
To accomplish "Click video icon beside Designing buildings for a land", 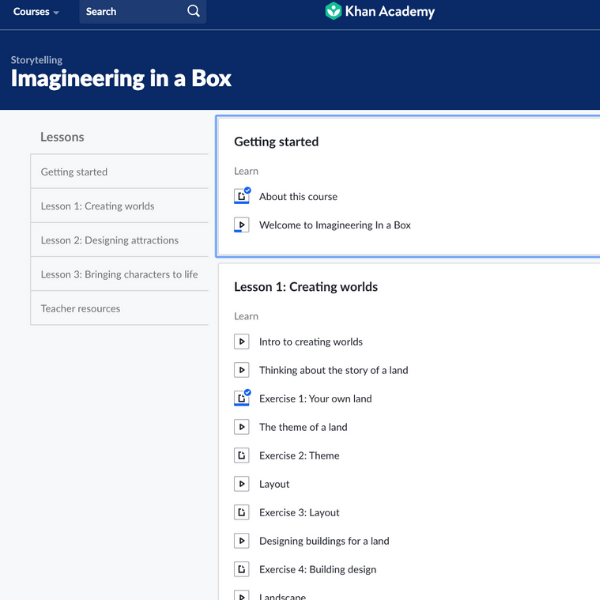I will [241, 541].
